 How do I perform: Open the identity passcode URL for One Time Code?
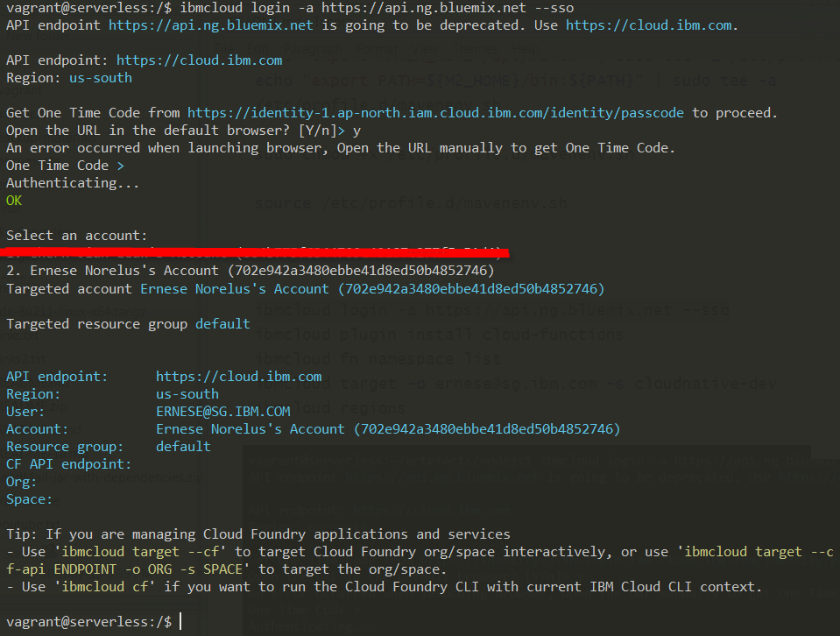pyautogui.click(x=435, y=113)
